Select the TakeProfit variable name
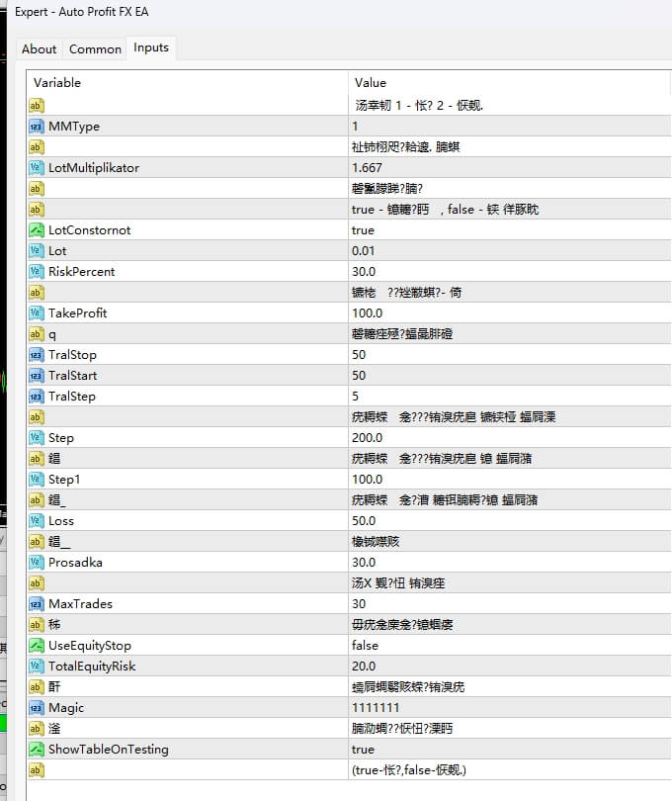This screenshot has height=801, width=672. (x=78, y=313)
